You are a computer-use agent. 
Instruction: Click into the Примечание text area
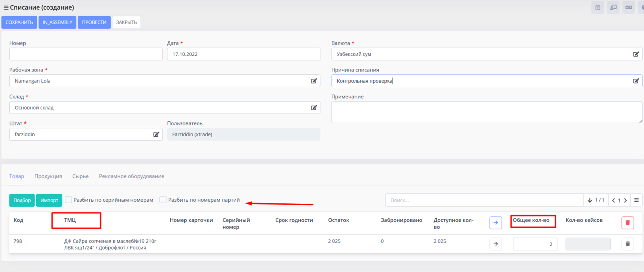(486, 112)
